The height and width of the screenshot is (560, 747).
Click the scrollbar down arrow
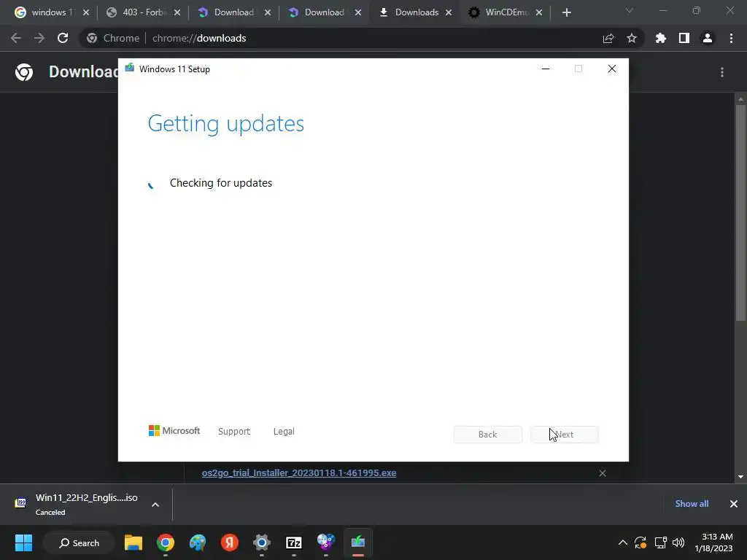(740, 477)
